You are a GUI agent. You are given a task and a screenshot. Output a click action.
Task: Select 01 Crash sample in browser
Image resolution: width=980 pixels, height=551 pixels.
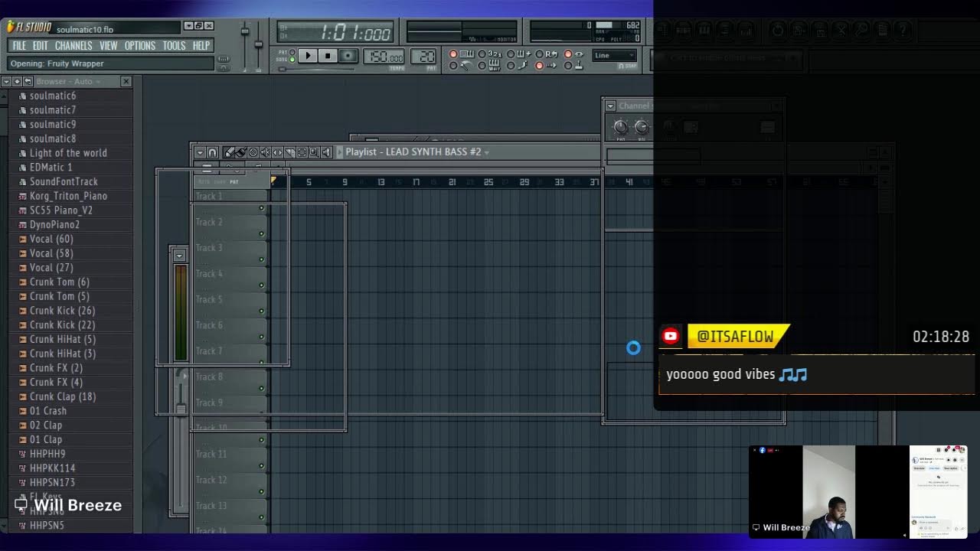pos(48,411)
